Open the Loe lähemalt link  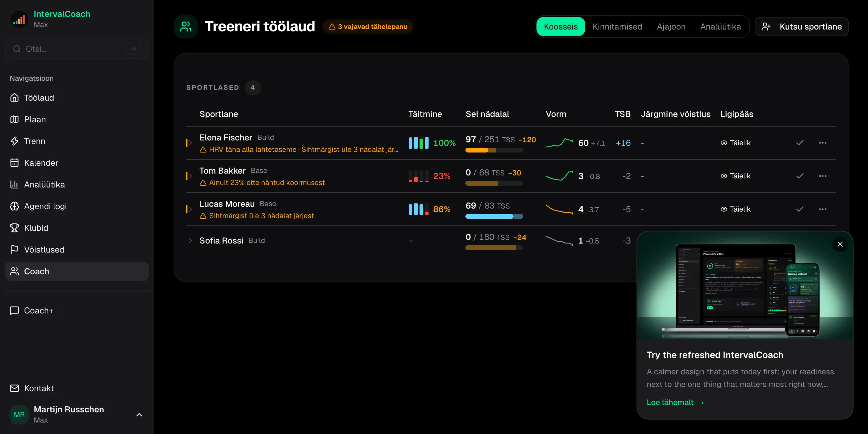coord(675,402)
